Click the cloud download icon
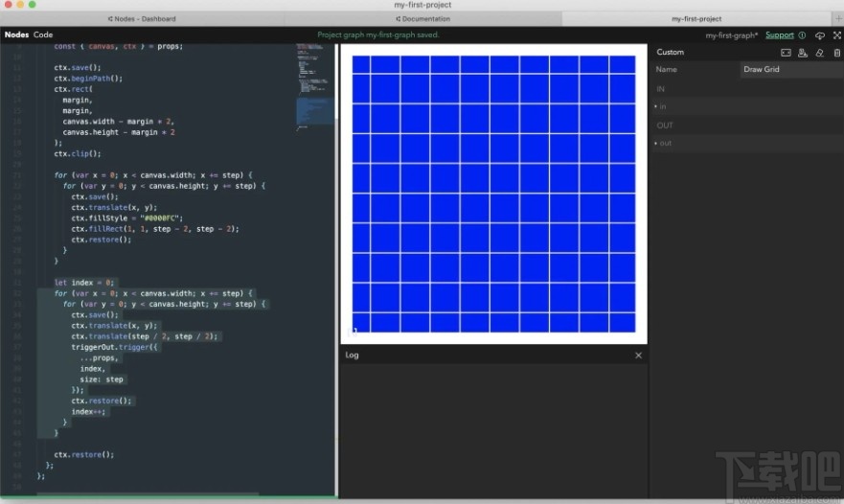The width and height of the screenshot is (844, 504). point(820,35)
